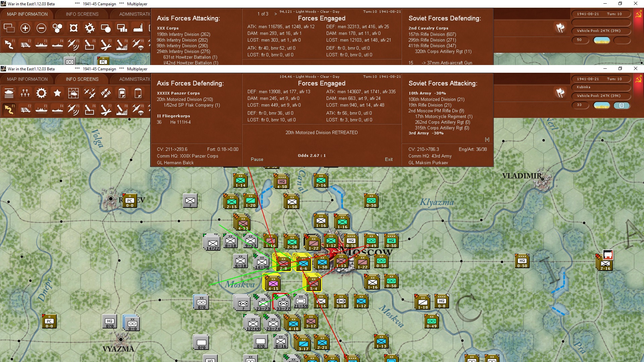Select F1 move mode in lower window
Viewport: 644px width, 362px height.
coord(9,110)
